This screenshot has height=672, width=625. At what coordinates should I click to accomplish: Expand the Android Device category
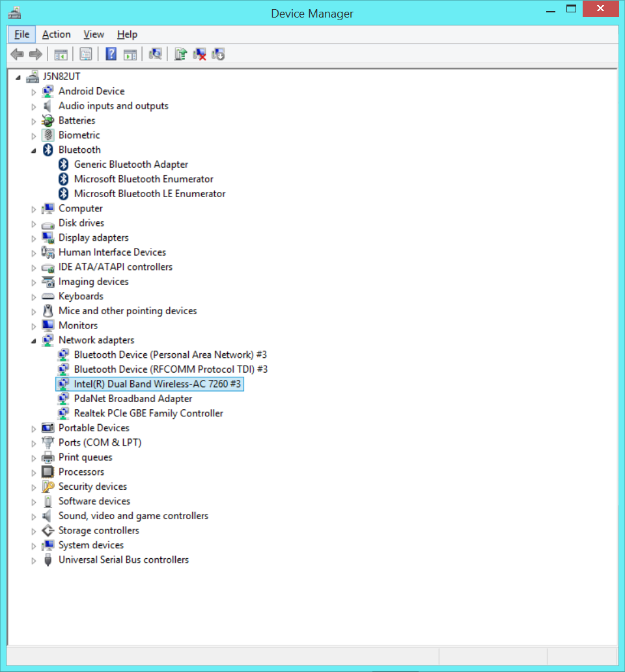33,92
